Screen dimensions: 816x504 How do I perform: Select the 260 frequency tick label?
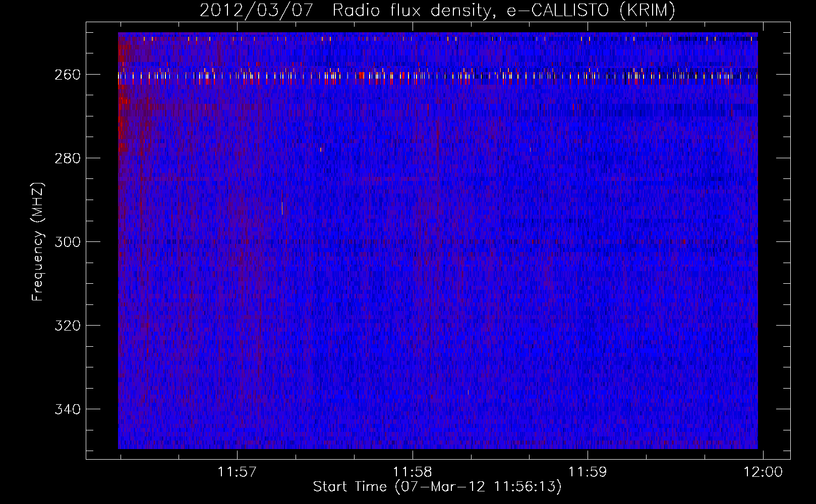[x=67, y=75]
